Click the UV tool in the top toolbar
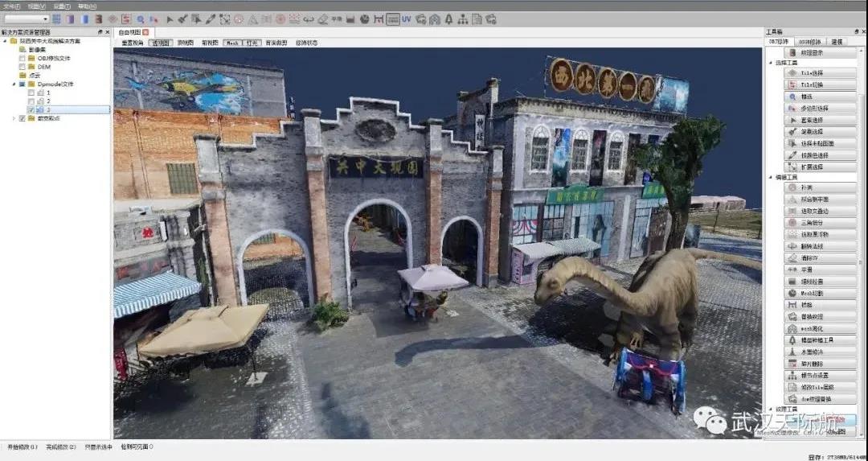Image resolution: width=868 pixels, height=461 pixels. pyautogui.click(x=406, y=19)
